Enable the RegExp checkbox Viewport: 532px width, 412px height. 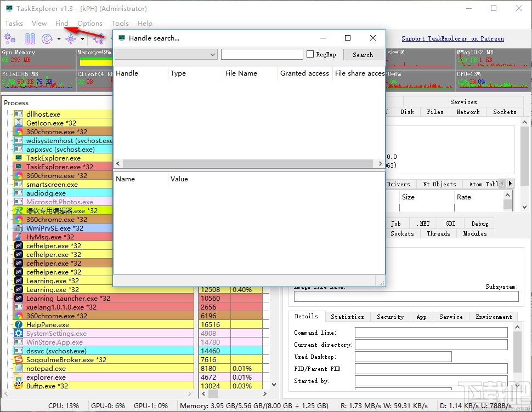point(310,54)
